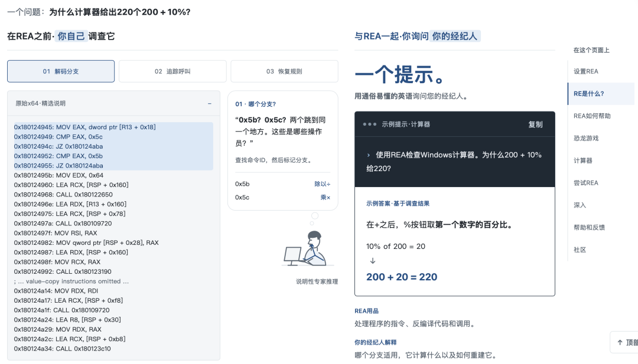Click the REA用品 heading
The image size is (638, 364).
coord(366,311)
